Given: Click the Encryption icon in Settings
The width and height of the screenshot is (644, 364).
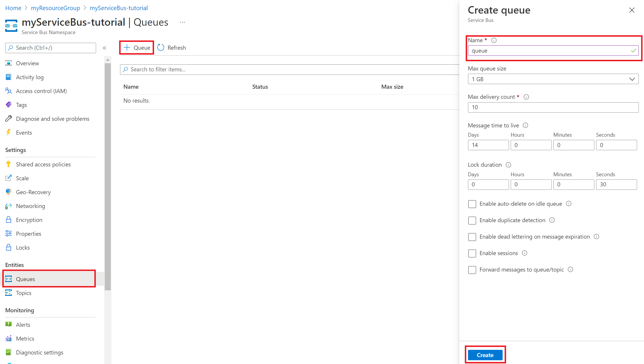Looking at the screenshot, I should (x=8, y=220).
